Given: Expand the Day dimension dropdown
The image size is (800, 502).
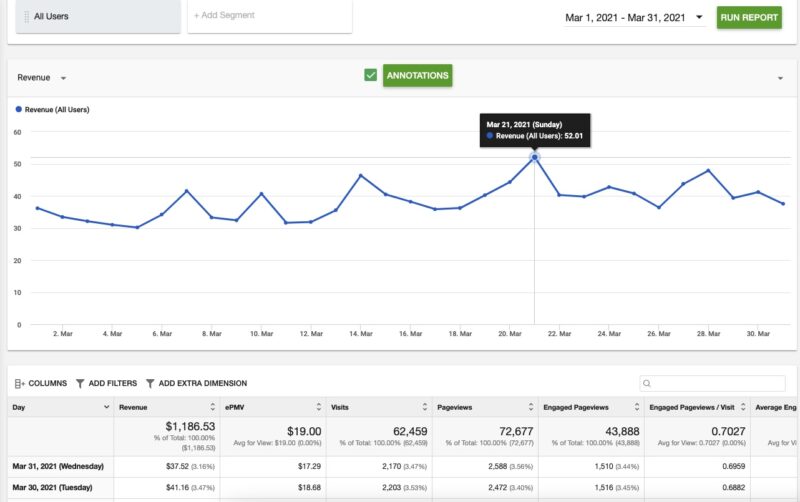Looking at the screenshot, I should click(107, 407).
